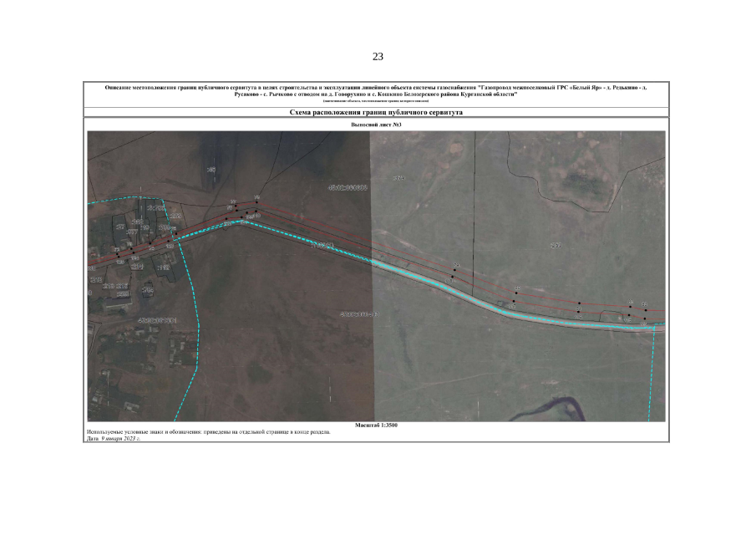The width and height of the screenshot is (756, 535).
Task: Click the "Выносной лист №3" sheet label
Action: 376,125
